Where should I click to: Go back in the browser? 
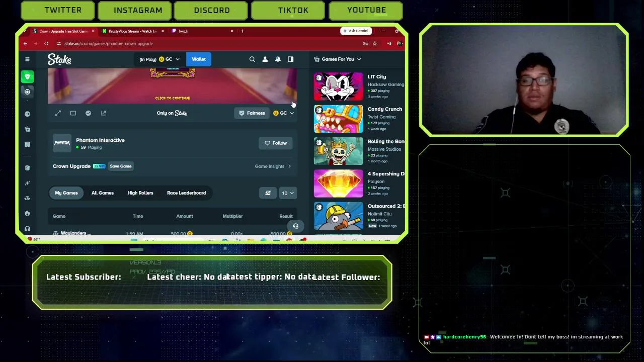click(25, 44)
